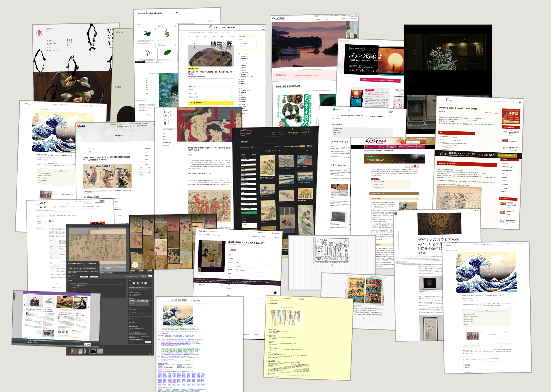
Task: Click the left button in the NDL cookie dialog
Action: pyautogui.click(x=84, y=277)
